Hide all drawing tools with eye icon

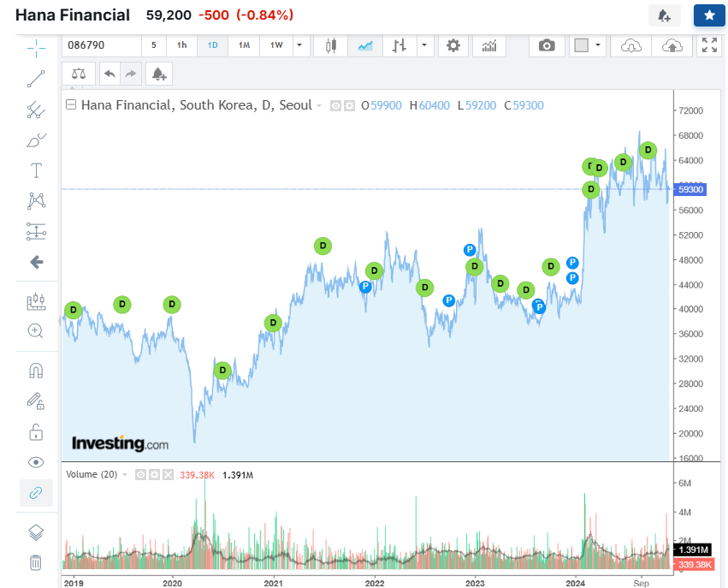pyautogui.click(x=36, y=462)
